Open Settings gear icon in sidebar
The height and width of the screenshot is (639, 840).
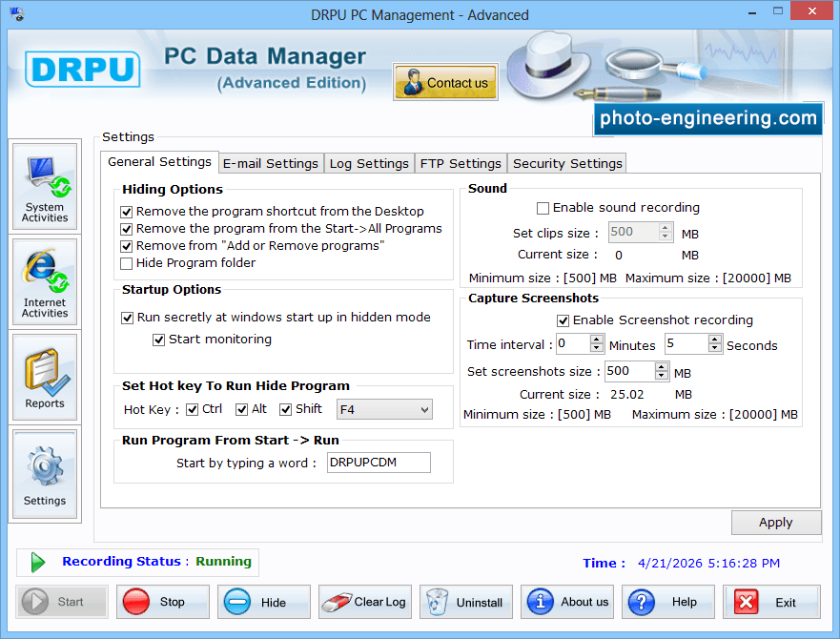45,465
